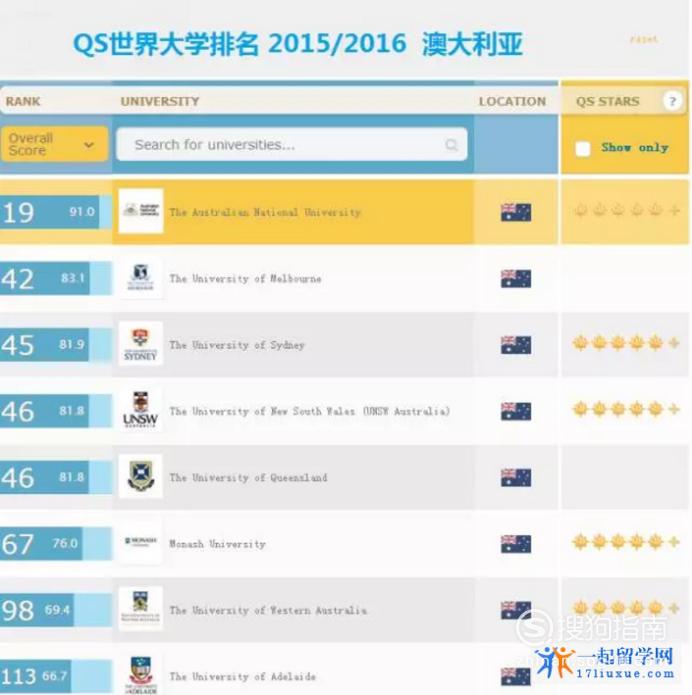The image size is (692, 695).
Task: Click the Australia flag in the Queensland row
Action: pos(516,478)
